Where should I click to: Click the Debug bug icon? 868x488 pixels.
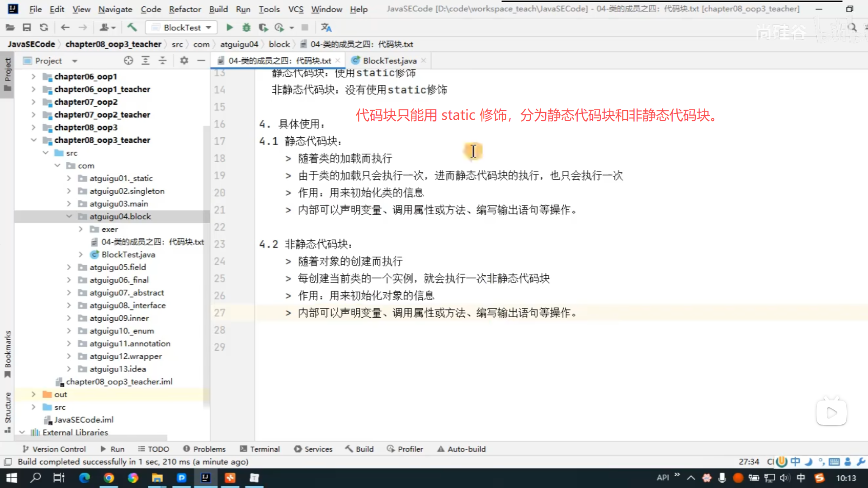tap(246, 28)
